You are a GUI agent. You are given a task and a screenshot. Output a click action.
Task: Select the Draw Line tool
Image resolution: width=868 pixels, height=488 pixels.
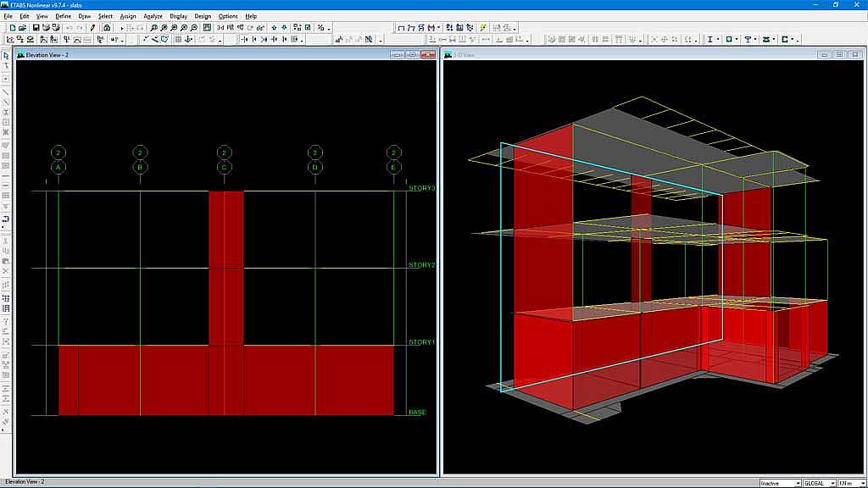coord(6,91)
